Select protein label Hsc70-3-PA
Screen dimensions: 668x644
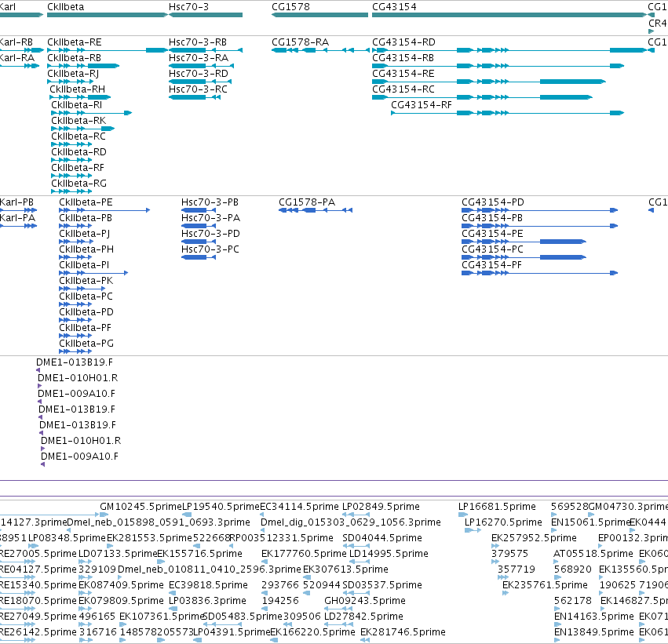point(210,218)
